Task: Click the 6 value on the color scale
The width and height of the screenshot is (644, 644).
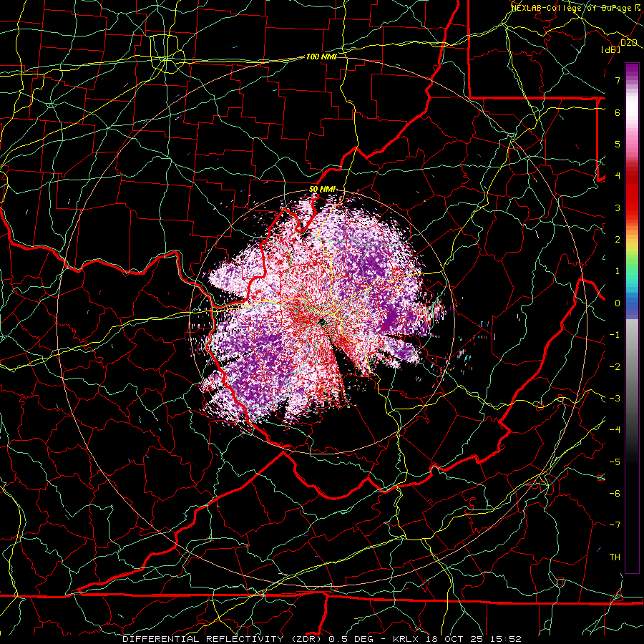Action: 618,112
